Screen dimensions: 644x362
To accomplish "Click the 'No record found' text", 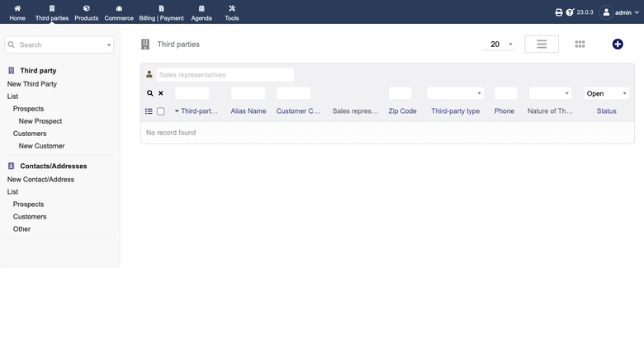I will (x=171, y=133).
